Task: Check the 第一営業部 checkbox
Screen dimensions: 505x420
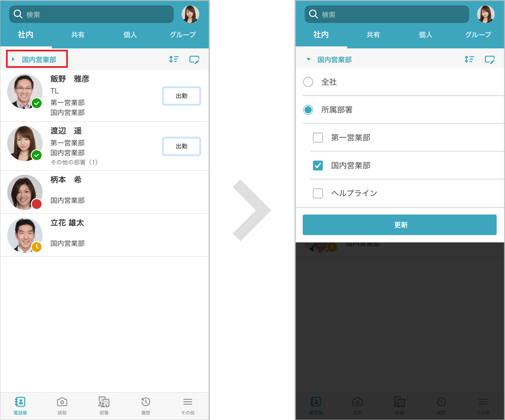Action: pyautogui.click(x=318, y=138)
